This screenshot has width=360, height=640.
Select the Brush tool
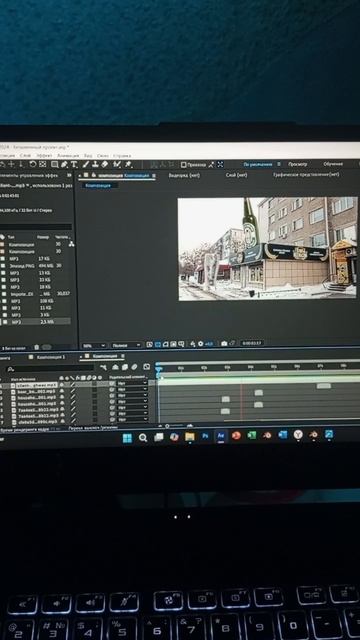click(x=86, y=164)
